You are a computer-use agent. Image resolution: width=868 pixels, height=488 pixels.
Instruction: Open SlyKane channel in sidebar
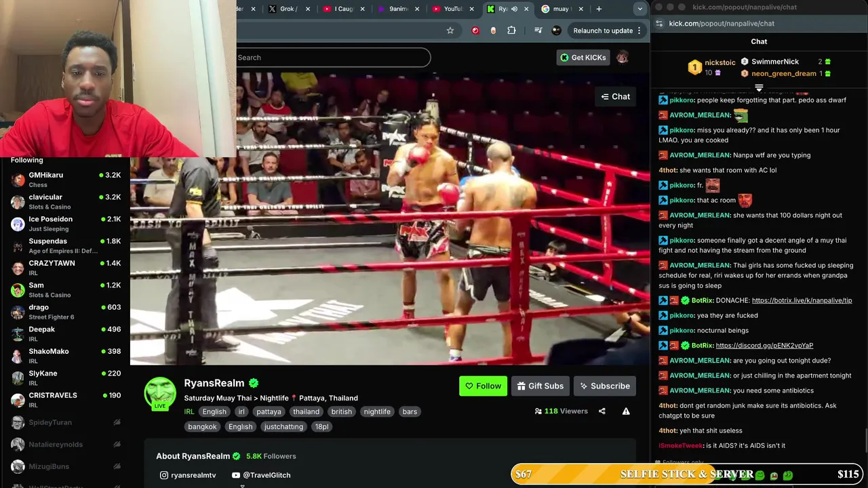coord(66,378)
